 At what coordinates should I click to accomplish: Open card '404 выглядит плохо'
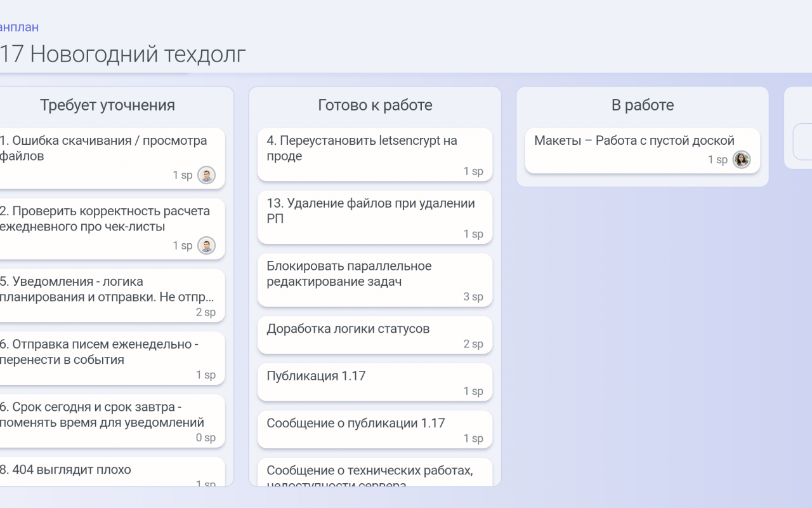(112, 472)
